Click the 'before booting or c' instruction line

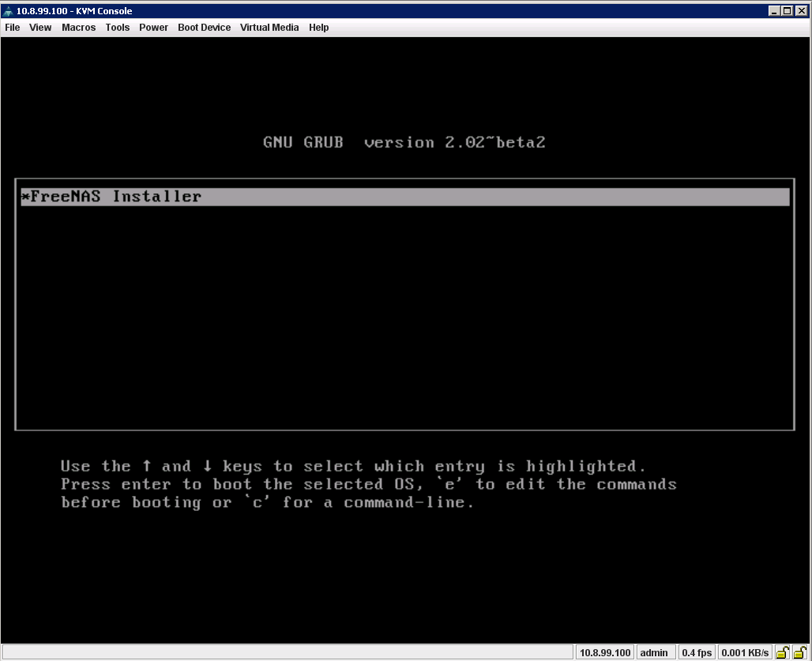click(267, 502)
